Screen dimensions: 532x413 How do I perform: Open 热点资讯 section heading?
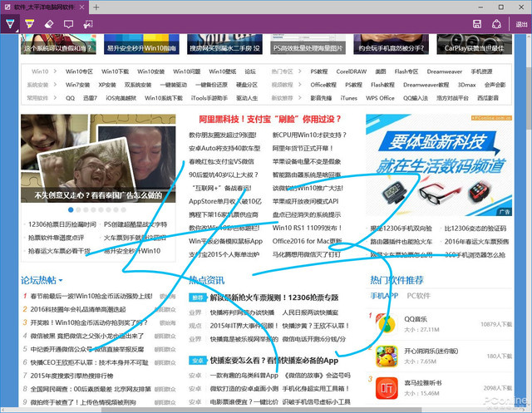click(207, 280)
